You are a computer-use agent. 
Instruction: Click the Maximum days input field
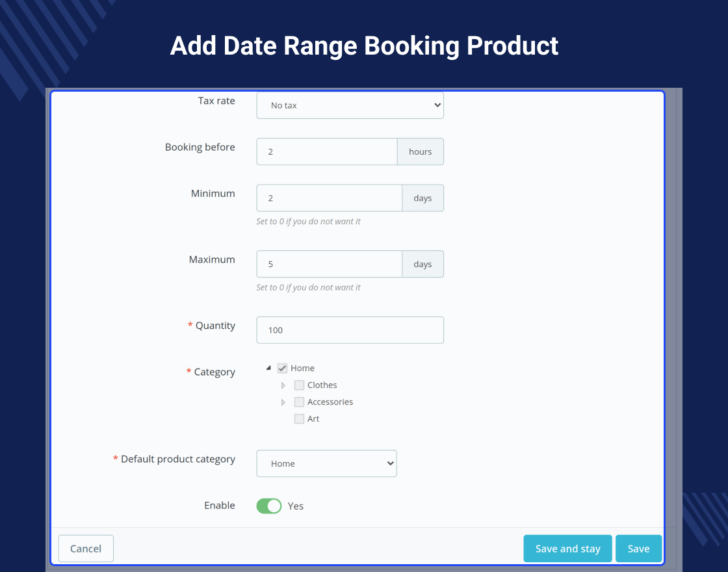tap(329, 264)
